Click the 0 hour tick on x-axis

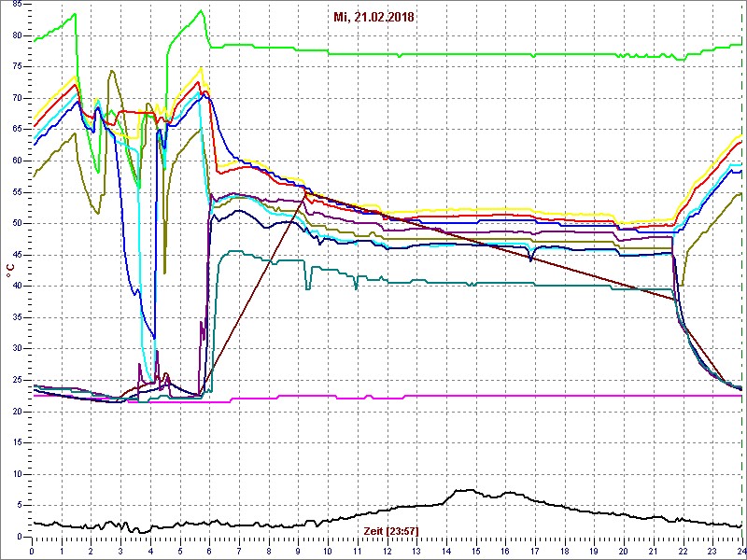[33, 550]
